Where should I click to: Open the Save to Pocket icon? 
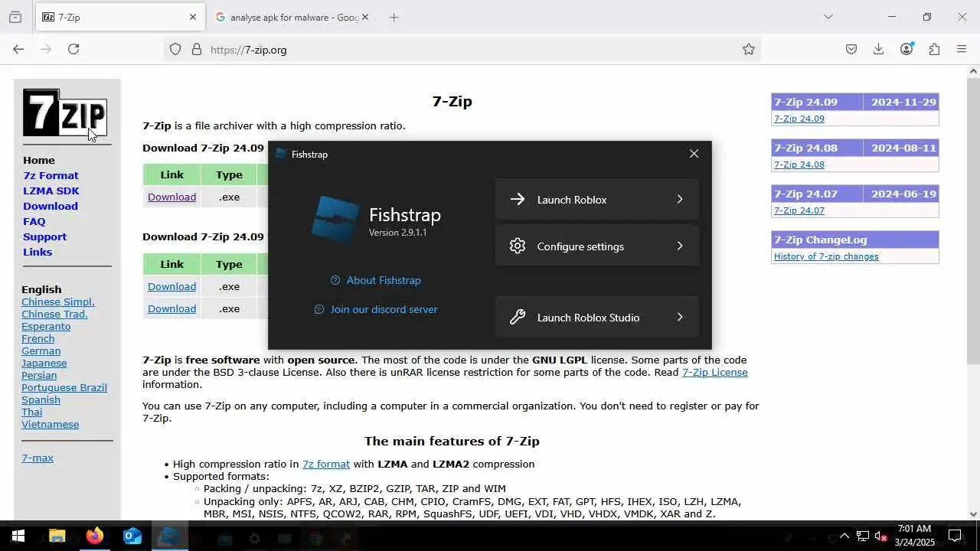pyautogui.click(x=851, y=49)
